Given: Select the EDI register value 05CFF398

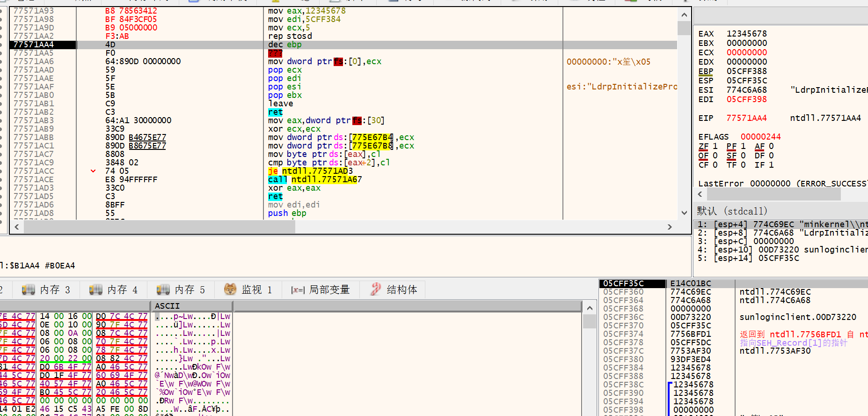Looking at the screenshot, I should pos(747,99).
